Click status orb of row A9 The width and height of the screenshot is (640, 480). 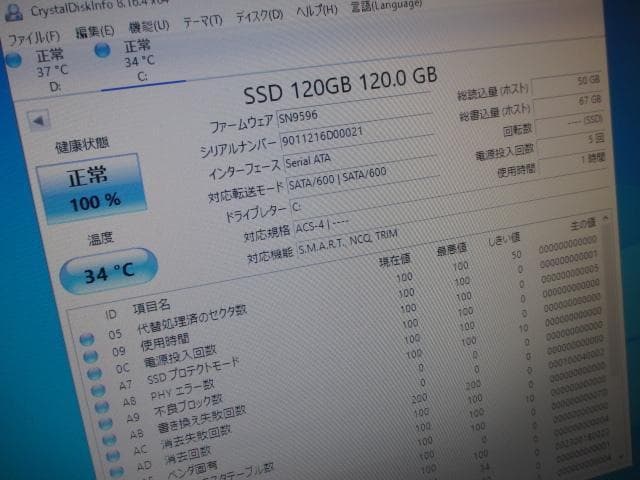tap(105, 423)
